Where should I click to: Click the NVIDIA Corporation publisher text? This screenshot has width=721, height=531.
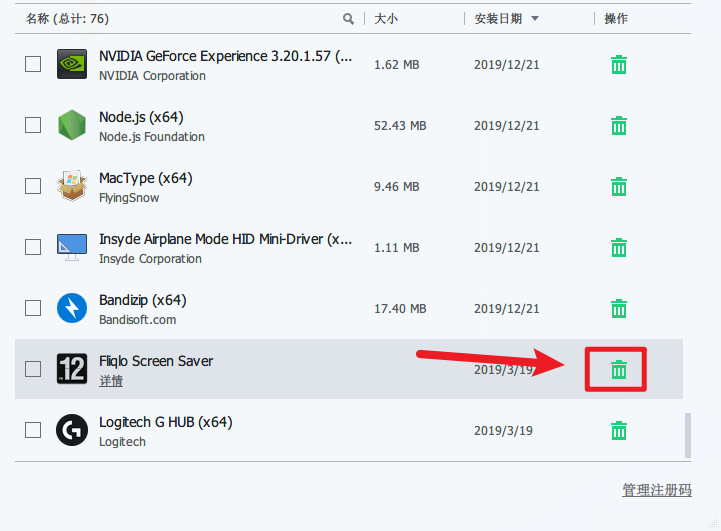coord(153,76)
